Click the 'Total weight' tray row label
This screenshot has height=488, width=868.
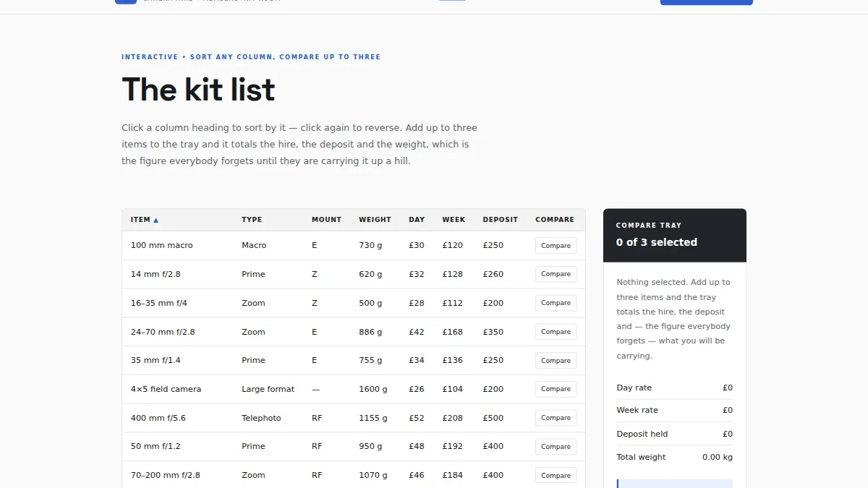[x=642, y=457]
